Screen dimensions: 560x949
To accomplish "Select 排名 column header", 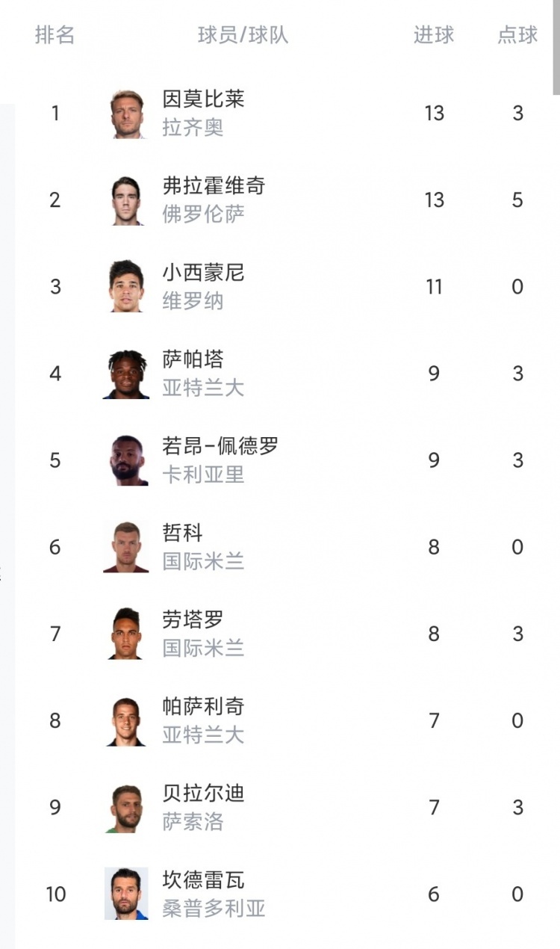I will 55,34.
